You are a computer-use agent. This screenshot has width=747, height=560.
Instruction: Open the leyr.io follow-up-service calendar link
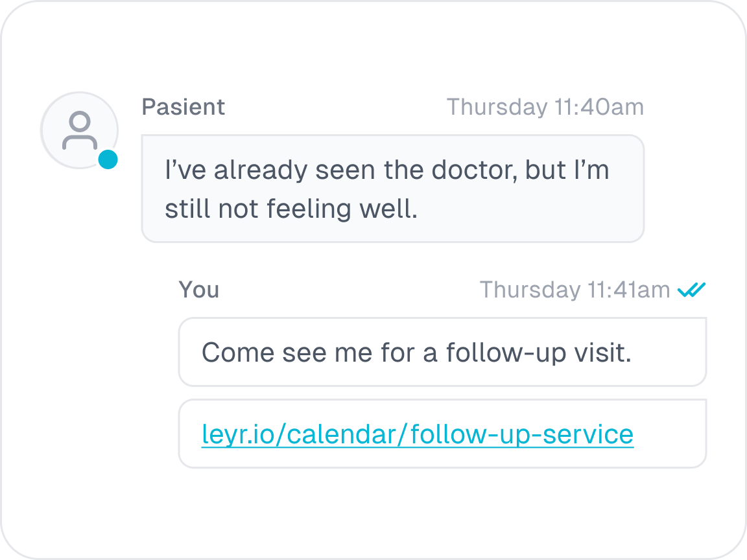pos(417,434)
